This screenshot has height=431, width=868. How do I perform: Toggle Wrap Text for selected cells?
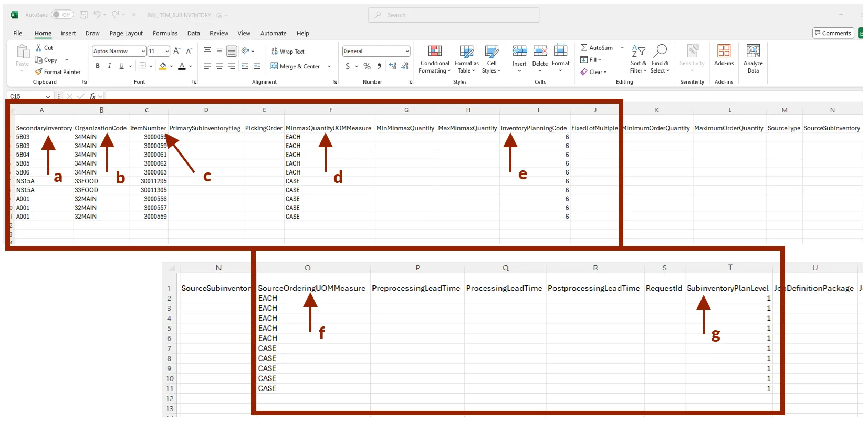tap(288, 52)
